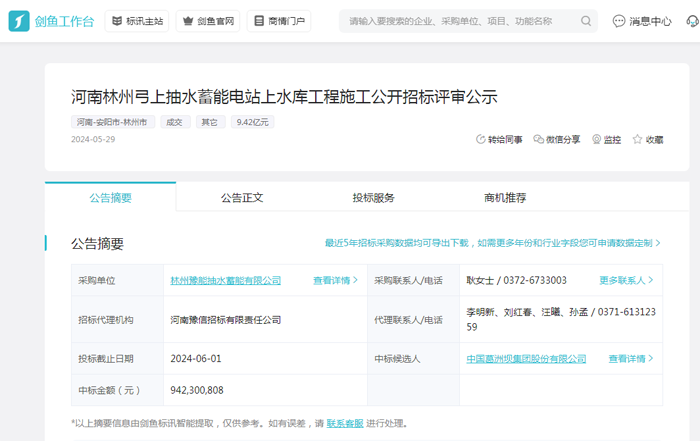
Task: Click the 联系客服 support link
Action: [345, 424]
